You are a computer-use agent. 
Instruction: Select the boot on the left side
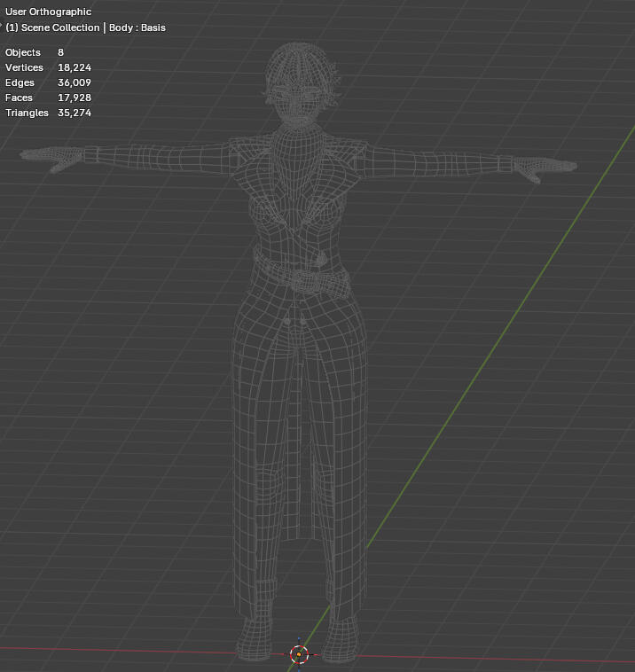pos(257,634)
